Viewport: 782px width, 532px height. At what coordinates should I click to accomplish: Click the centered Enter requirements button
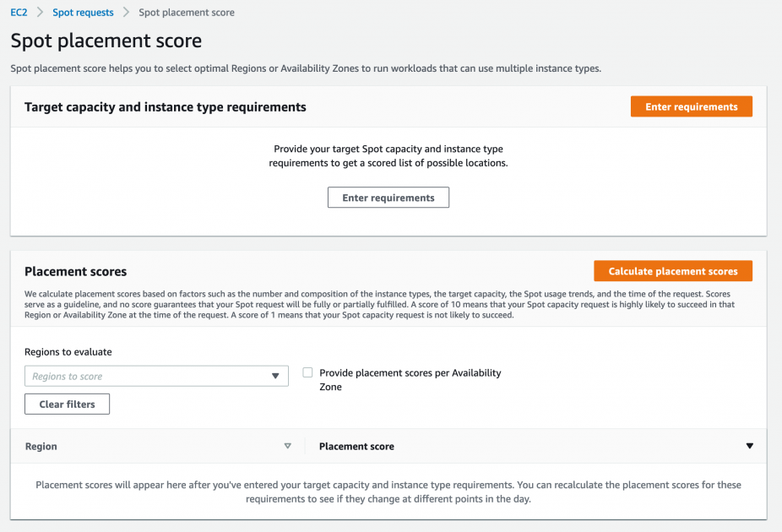click(388, 197)
